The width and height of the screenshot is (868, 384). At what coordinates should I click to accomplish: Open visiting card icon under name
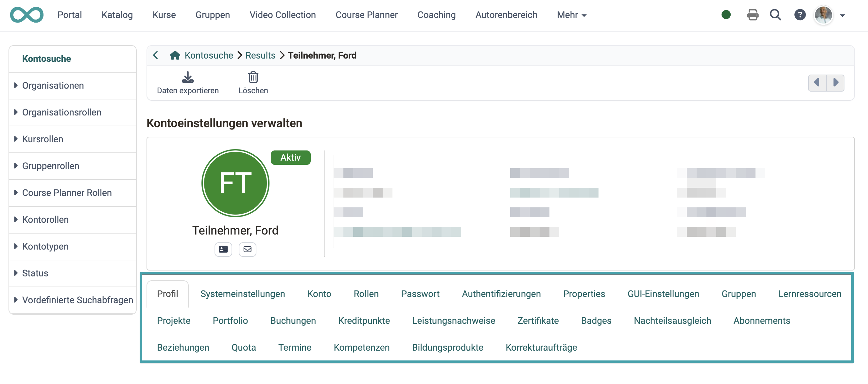pos(223,250)
